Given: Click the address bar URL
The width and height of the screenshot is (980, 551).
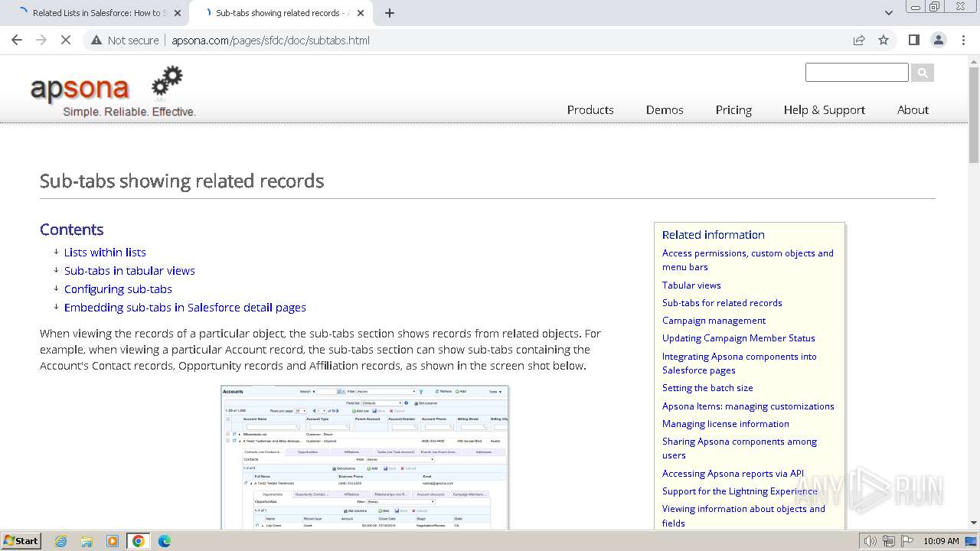Looking at the screenshot, I should (x=270, y=40).
